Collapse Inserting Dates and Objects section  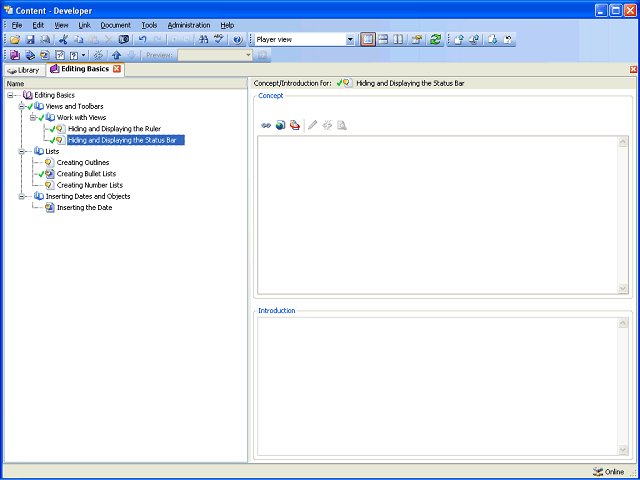pyautogui.click(x=22, y=196)
